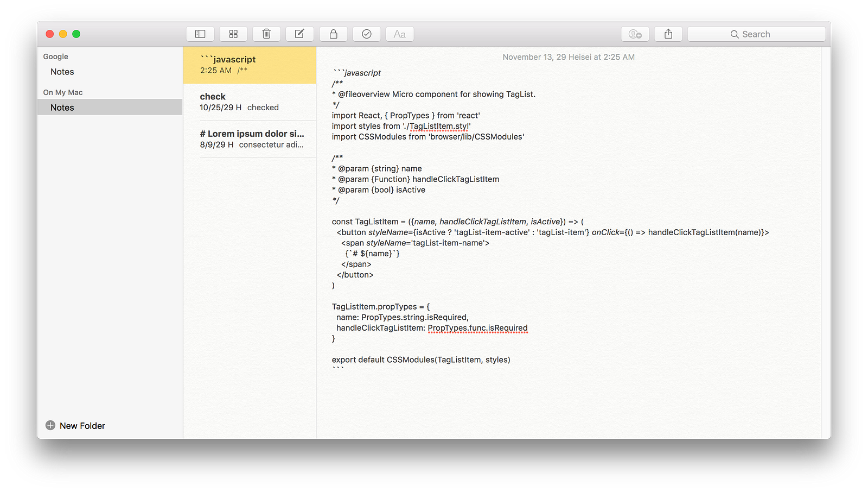The height and width of the screenshot is (492, 868).
Task: Click the New Folder label
Action: 82,426
